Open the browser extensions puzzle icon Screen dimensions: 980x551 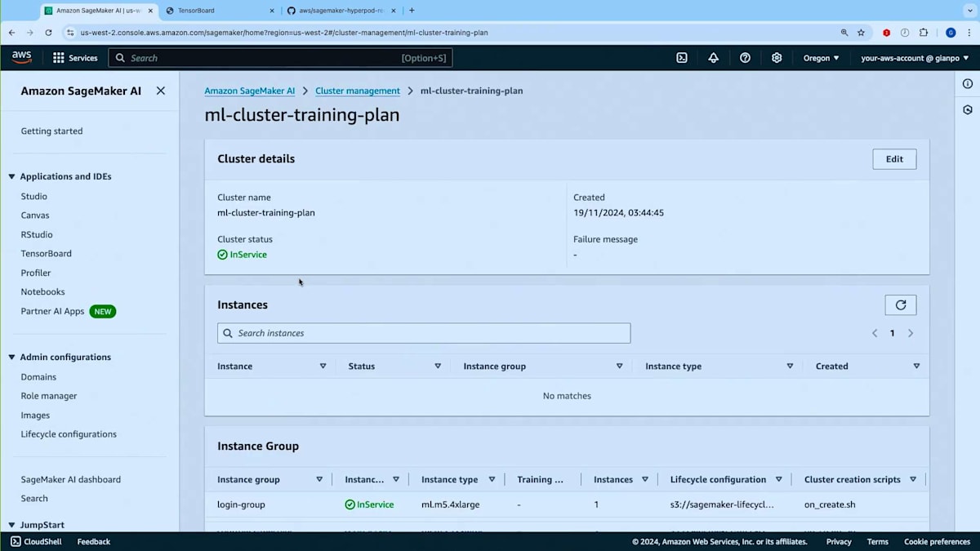pyautogui.click(x=924, y=33)
